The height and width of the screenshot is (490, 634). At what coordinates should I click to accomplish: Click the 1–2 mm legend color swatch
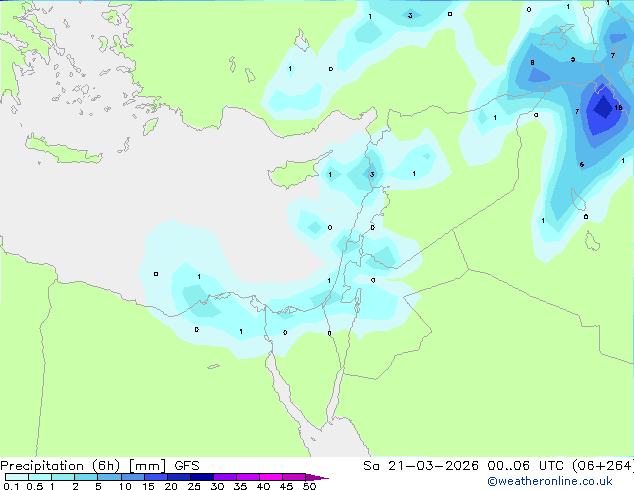coord(63,477)
